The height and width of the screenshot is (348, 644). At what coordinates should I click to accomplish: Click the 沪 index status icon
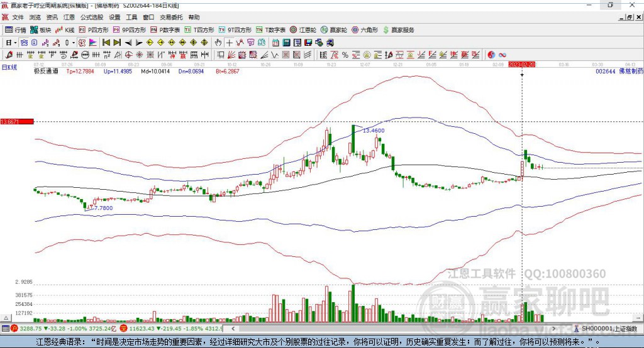pos(14,329)
